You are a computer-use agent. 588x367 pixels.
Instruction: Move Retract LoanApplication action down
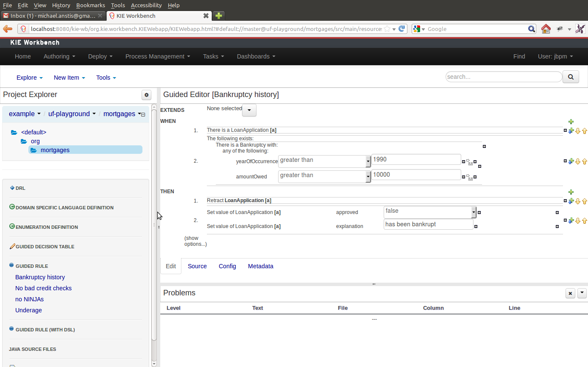tap(577, 201)
